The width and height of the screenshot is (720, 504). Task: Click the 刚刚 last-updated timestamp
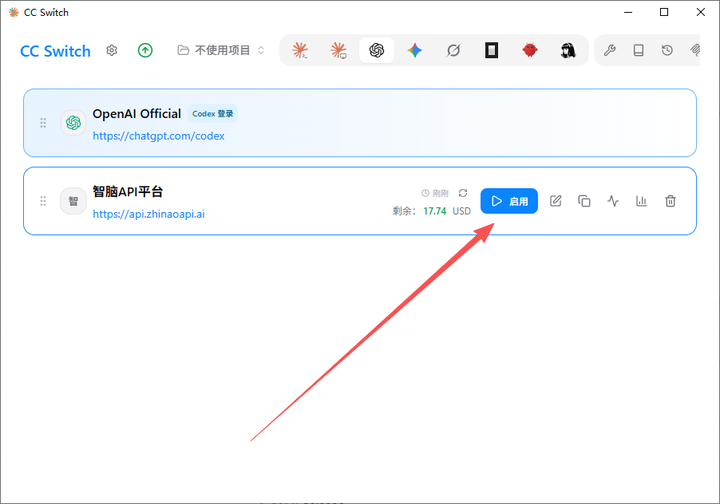pos(440,193)
